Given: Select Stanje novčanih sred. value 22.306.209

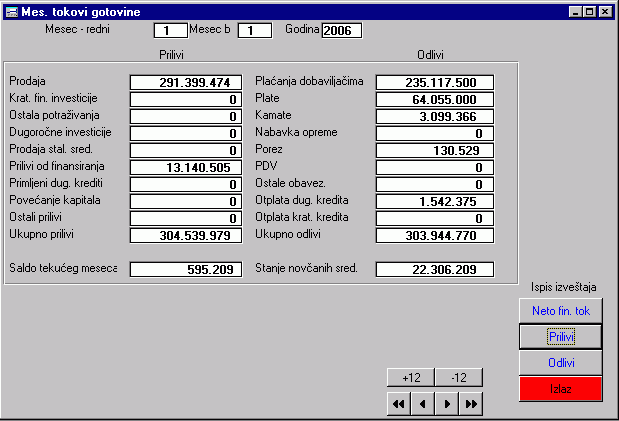Looking at the screenshot, I should 435,269.
